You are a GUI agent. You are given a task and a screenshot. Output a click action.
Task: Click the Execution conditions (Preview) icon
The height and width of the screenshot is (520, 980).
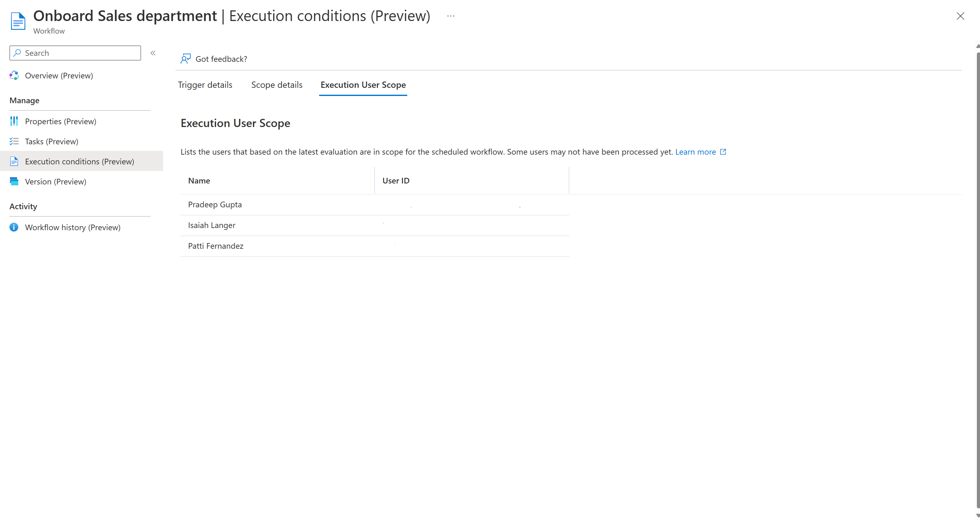[x=14, y=161]
